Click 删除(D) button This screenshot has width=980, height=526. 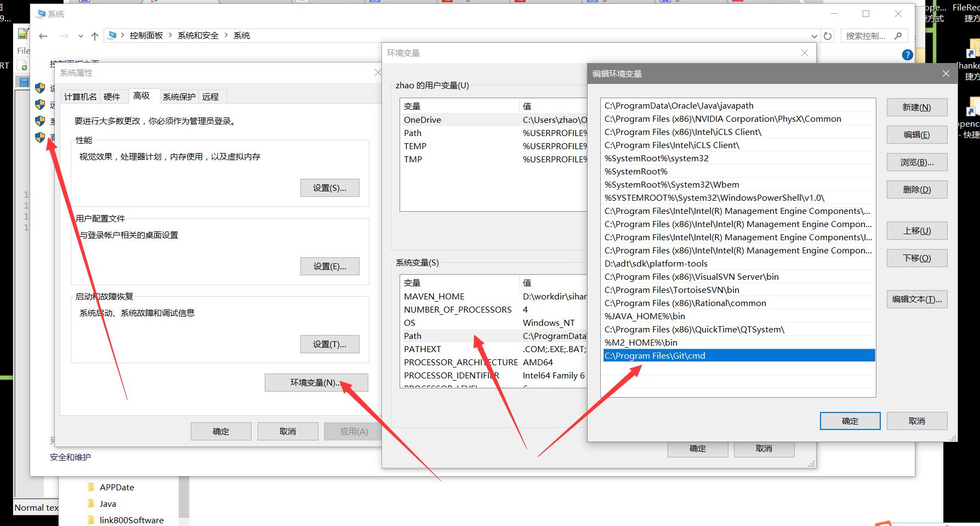[917, 190]
